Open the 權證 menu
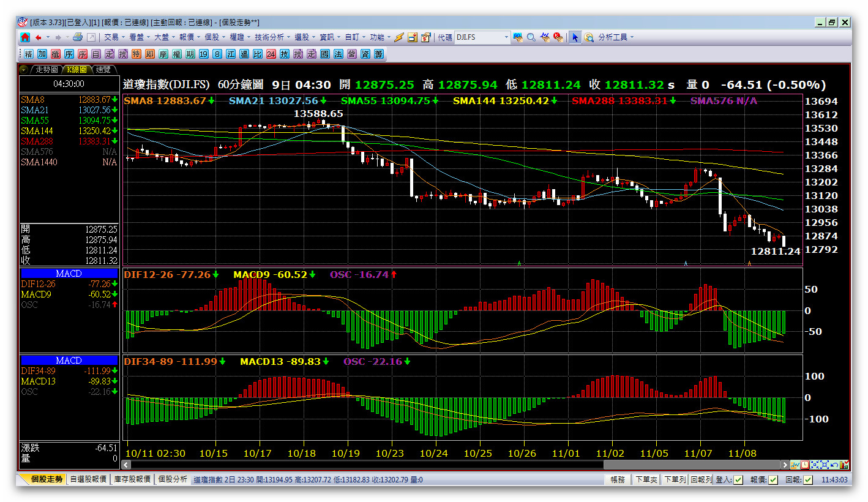 [x=240, y=37]
